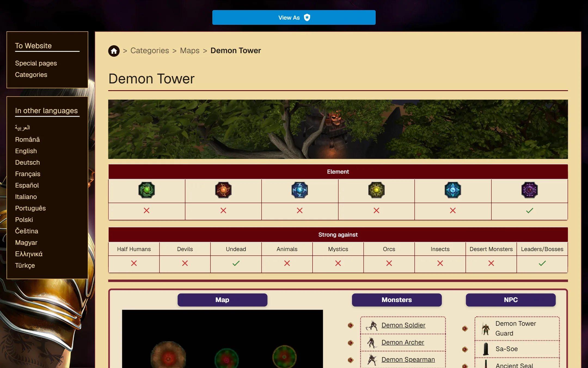The height and width of the screenshot is (368, 588).
Task: Click the Demon Tower page title
Action: [152, 79]
